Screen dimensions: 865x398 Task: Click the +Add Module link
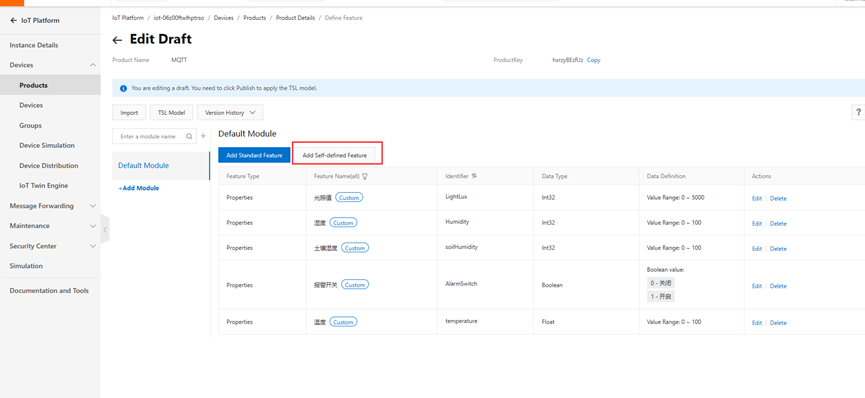click(x=138, y=188)
